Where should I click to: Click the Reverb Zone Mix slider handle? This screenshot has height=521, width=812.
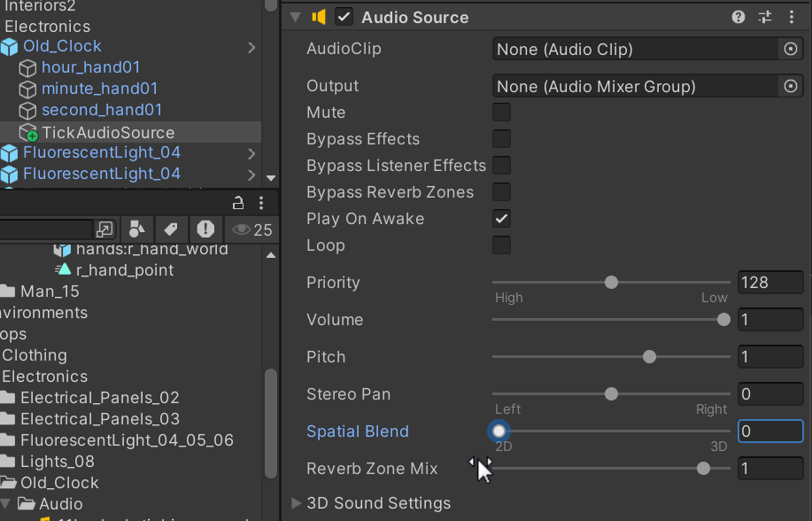click(703, 468)
